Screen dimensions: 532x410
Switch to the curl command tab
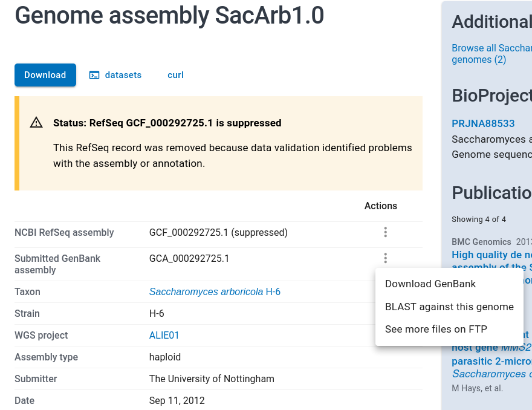[175, 75]
